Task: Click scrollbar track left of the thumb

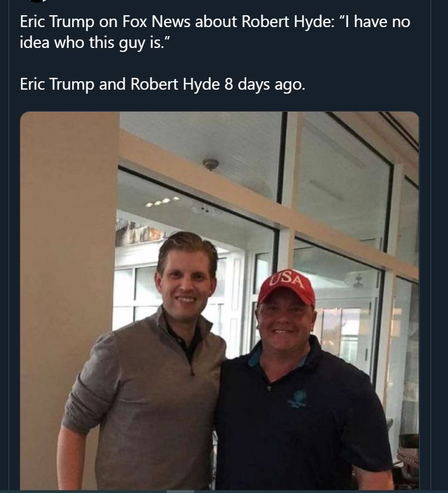Action: point(85,491)
